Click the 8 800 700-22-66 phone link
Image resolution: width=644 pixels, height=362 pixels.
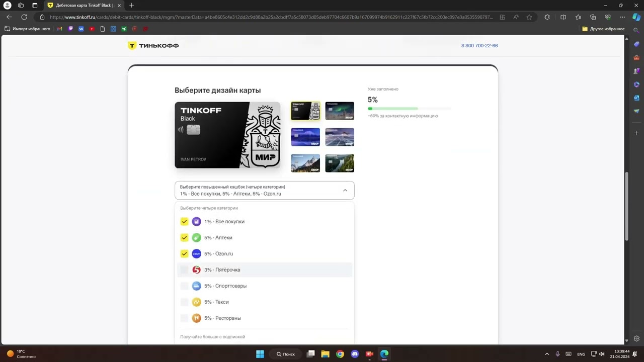pyautogui.click(x=479, y=46)
